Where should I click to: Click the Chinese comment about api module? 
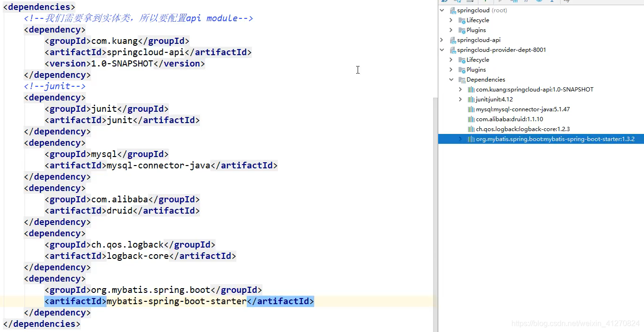coord(139,18)
